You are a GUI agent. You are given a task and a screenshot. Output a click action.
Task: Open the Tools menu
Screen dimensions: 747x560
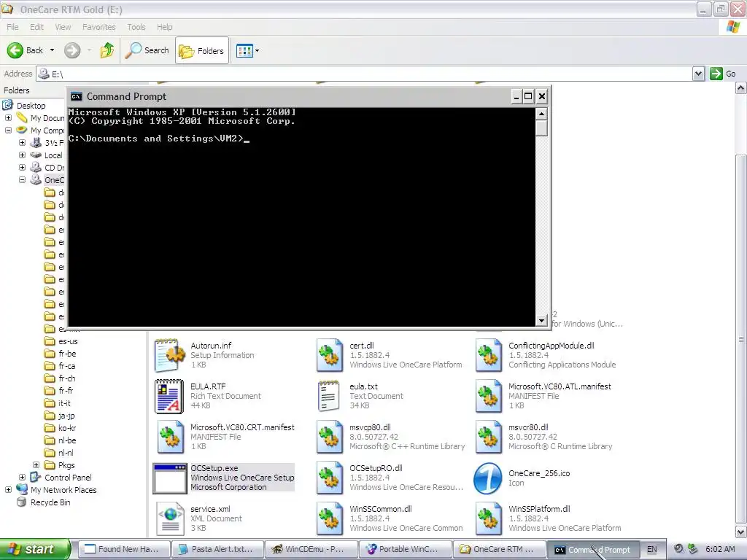(x=136, y=27)
